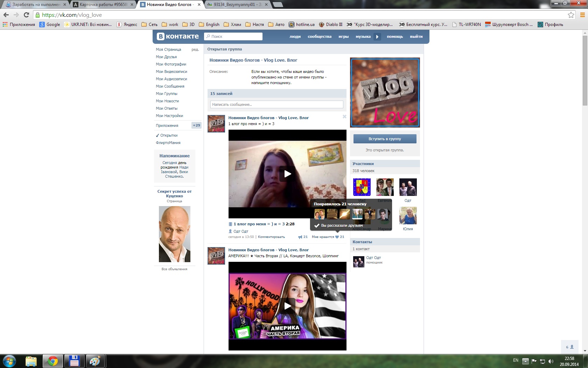Open Все объявления link
The width and height of the screenshot is (588, 368).
click(x=174, y=269)
